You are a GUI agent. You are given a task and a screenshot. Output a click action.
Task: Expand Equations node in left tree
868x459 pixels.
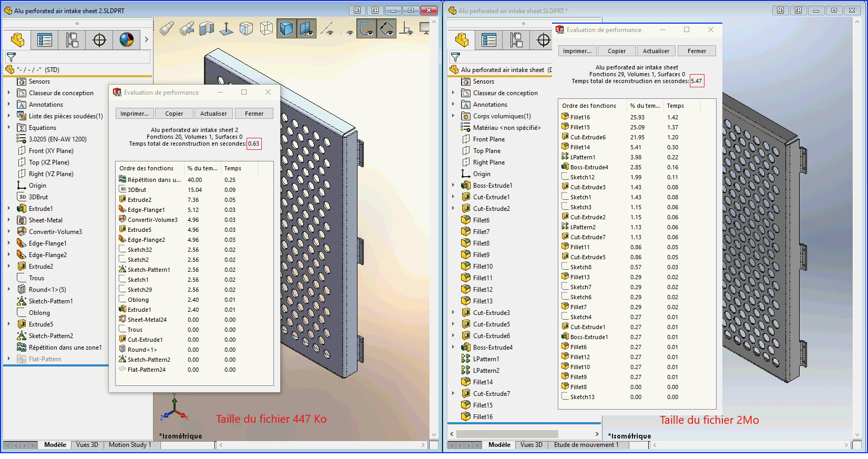(9, 128)
